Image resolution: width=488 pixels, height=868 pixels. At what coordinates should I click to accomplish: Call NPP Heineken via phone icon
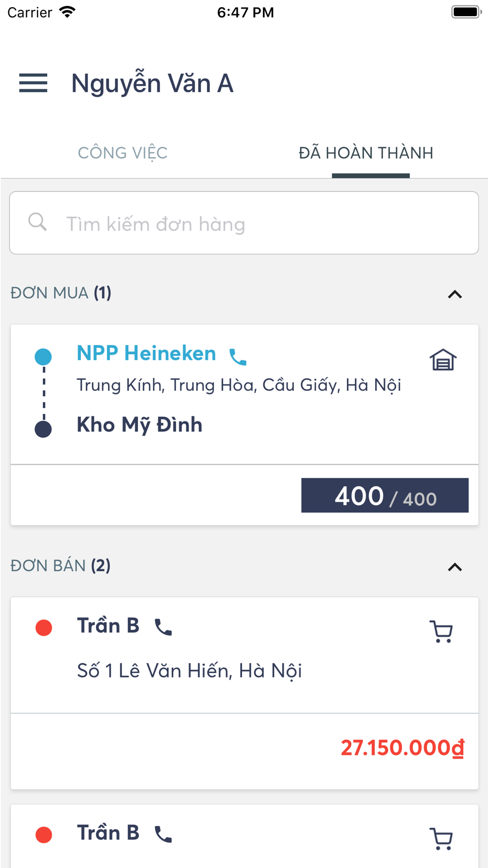pyautogui.click(x=238, y=357)
